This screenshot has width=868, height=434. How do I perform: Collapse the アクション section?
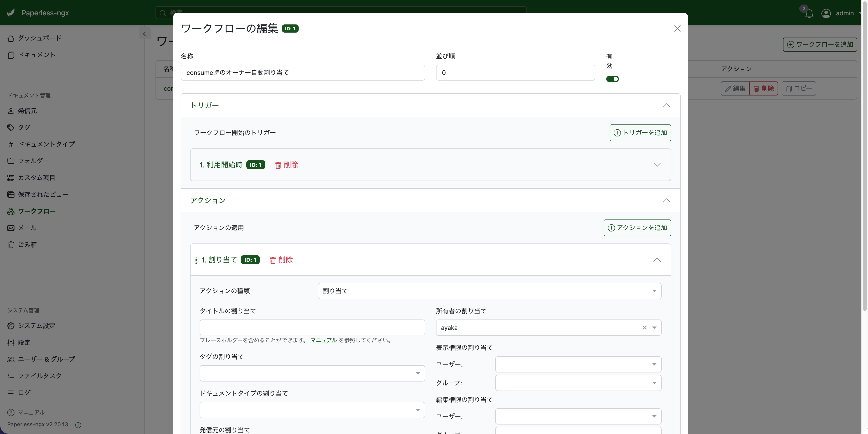pos(666,201)
